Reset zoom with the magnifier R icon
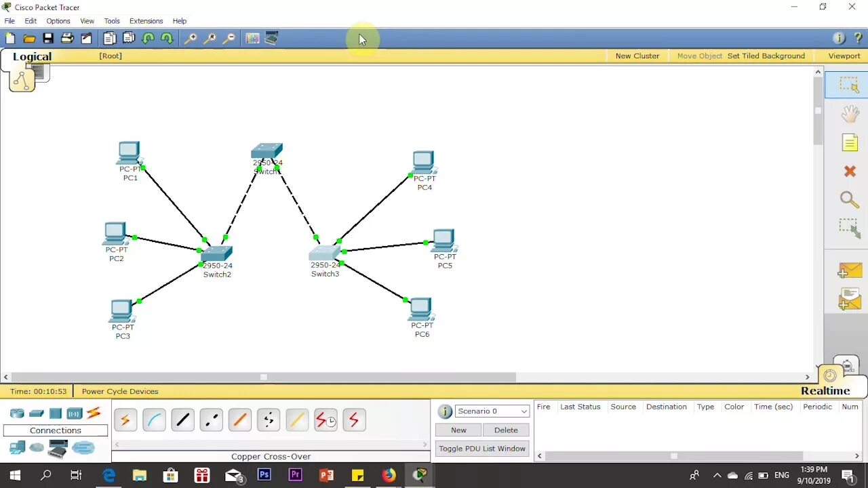The image size is (868, 488). [x=210, y=39]
